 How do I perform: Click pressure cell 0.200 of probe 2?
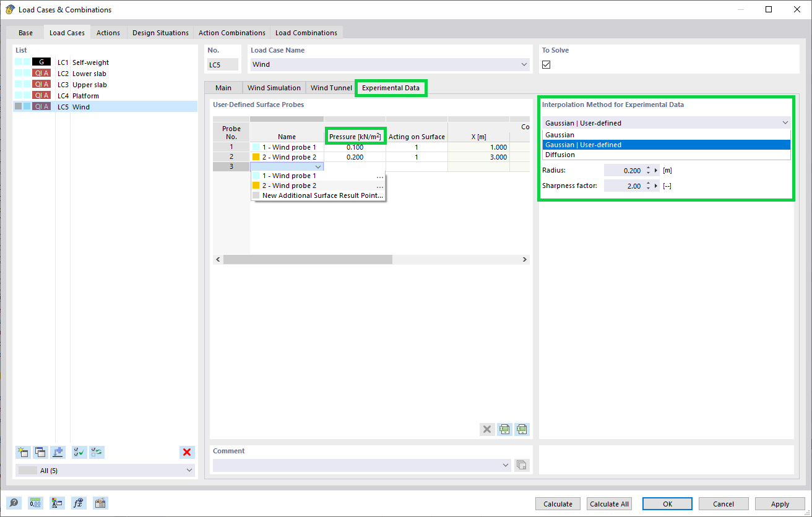(x=355, y=157)
